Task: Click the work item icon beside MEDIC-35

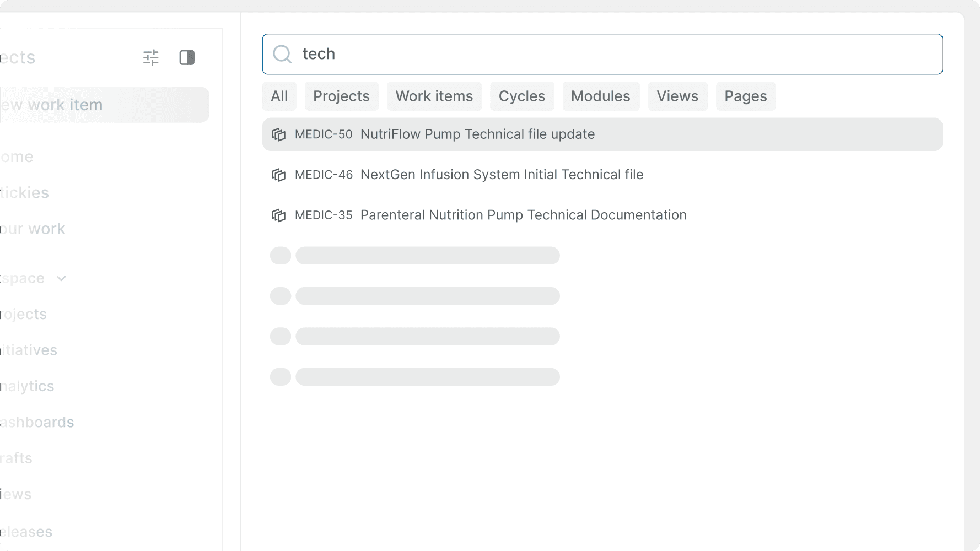Action: [279, 215]
